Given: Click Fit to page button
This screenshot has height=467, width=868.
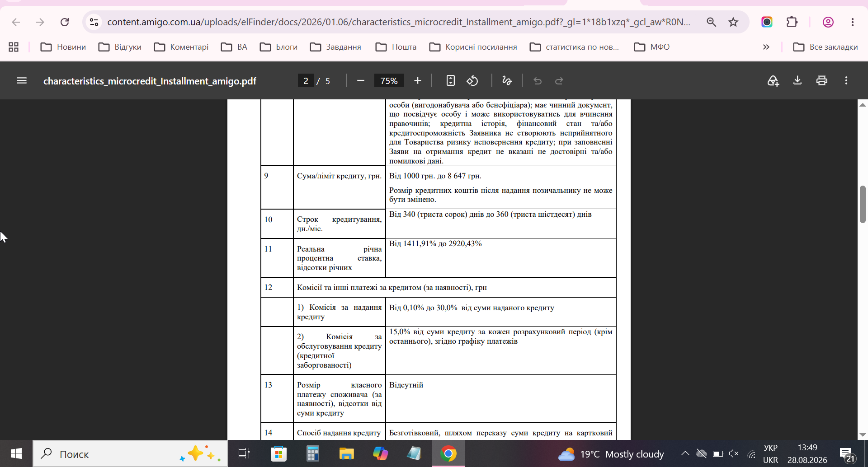Looking at the screenshot, I should [x=450, y=81].
